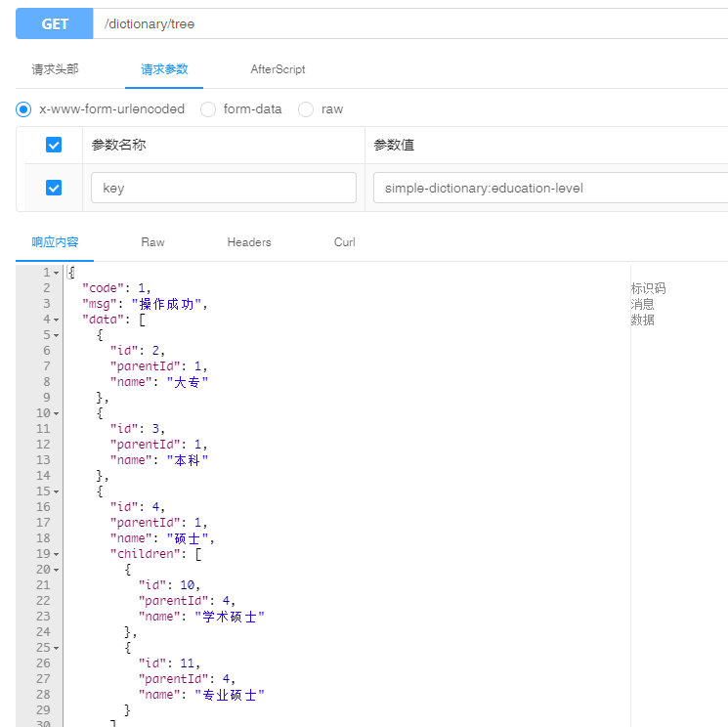Click the 参数值 column header

coord(394,145)
